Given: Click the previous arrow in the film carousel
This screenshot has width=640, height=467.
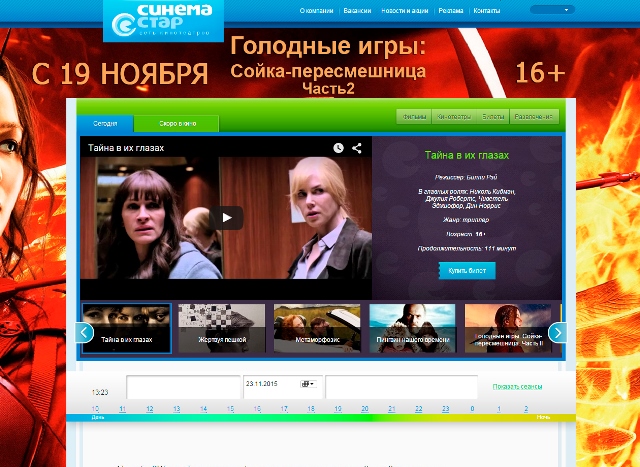Looking at the screenshot, I should coord(84,333).
